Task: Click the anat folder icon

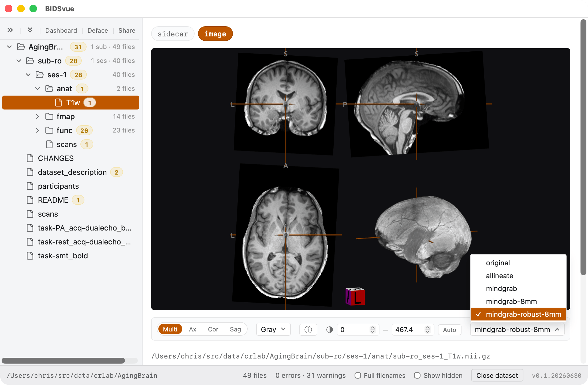Action: (49, 89)
